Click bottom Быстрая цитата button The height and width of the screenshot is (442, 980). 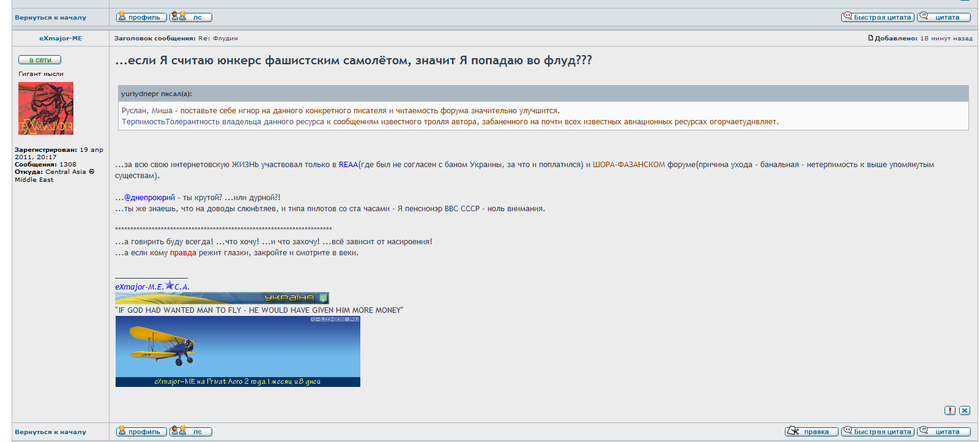pyautogui.click(x=877, y=432)
